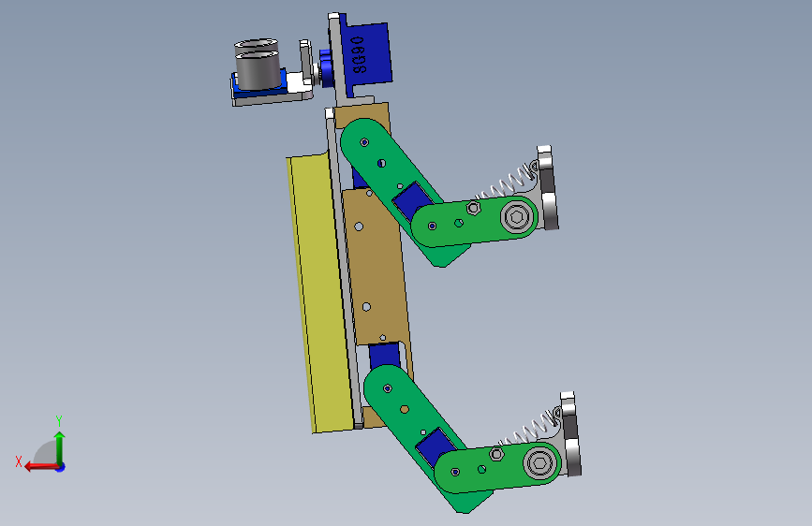
Task: Select the gray cylindrical ultrasonic sensor
Action: (258, 65)
